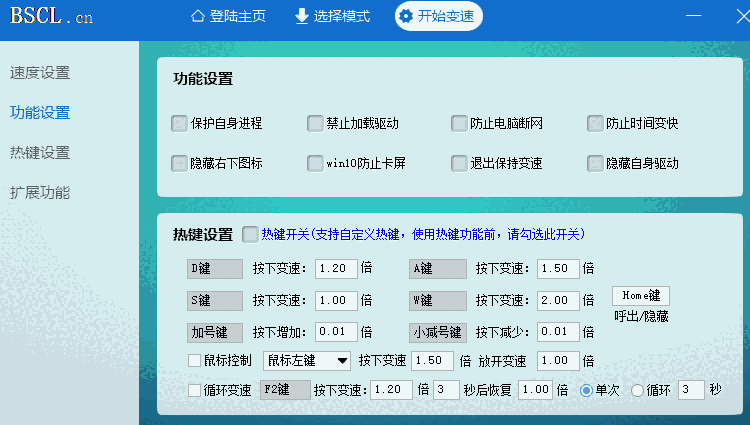Click A键 speed field 1.50

tap(558, 269)
